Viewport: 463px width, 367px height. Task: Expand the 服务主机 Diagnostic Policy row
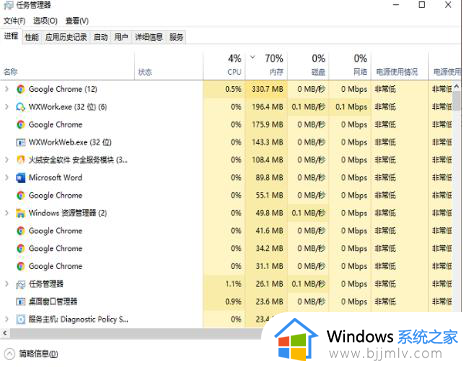(x=6, y=319)
